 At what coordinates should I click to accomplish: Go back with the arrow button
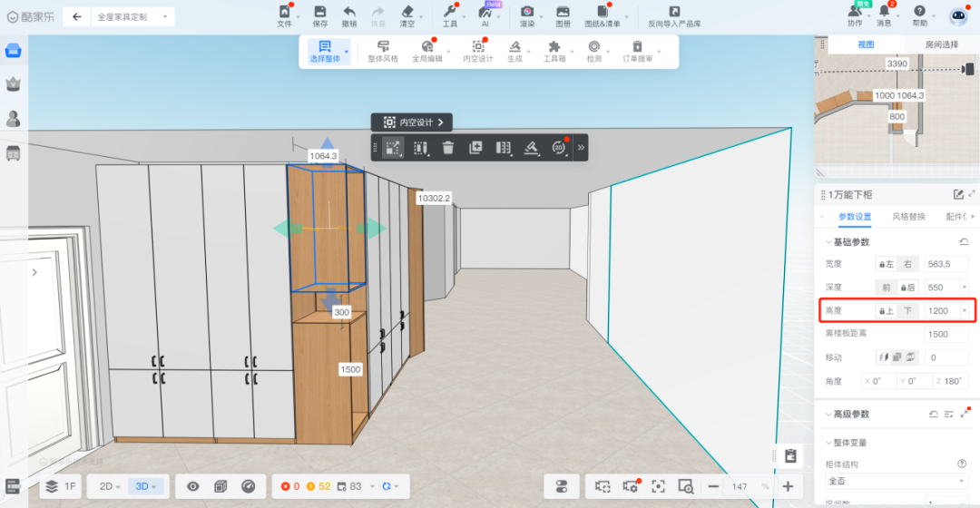click(77, 17)
